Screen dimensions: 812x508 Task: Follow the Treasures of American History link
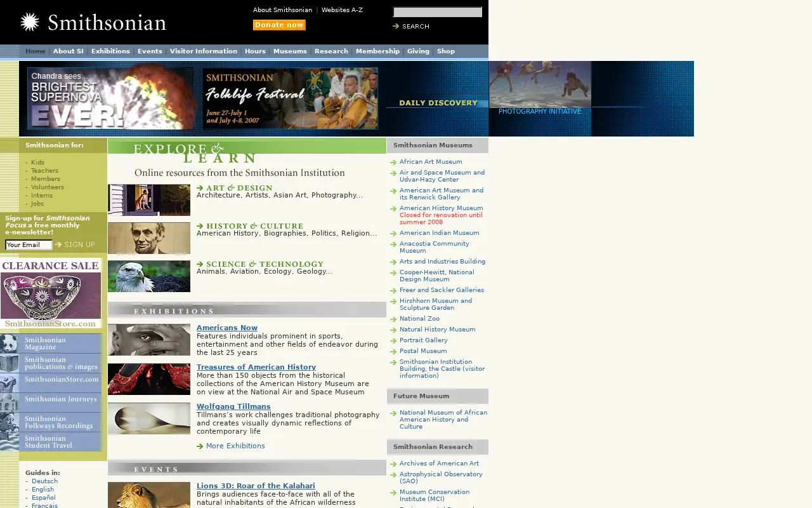(x=256, y=367)
